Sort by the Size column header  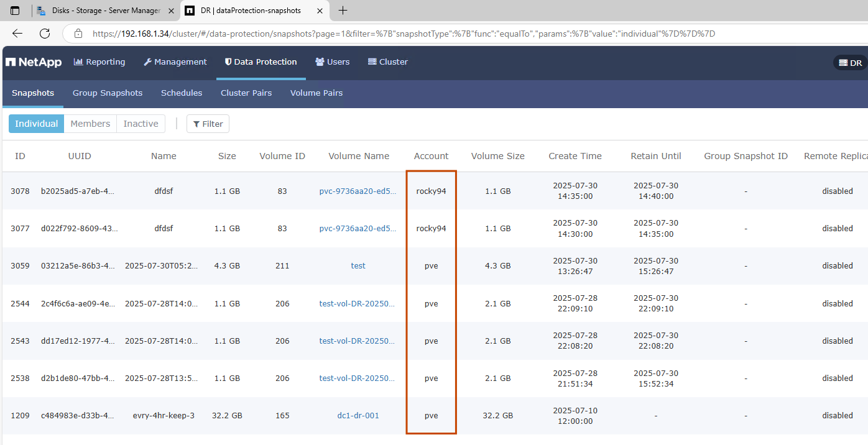[227, 156]
